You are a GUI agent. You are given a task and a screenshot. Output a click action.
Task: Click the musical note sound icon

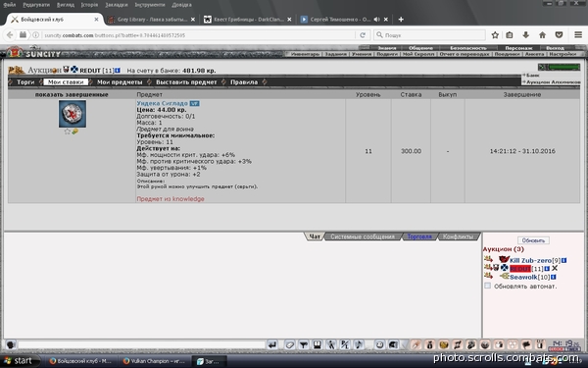[x=359, y=344]
